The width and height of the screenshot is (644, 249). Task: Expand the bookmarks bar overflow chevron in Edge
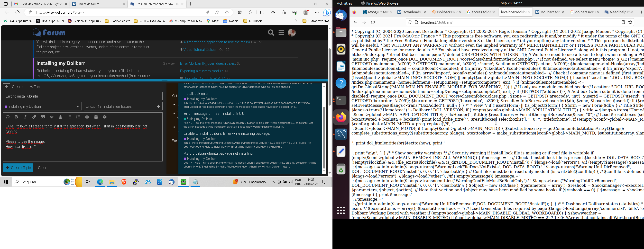click(x=296, y=21)
